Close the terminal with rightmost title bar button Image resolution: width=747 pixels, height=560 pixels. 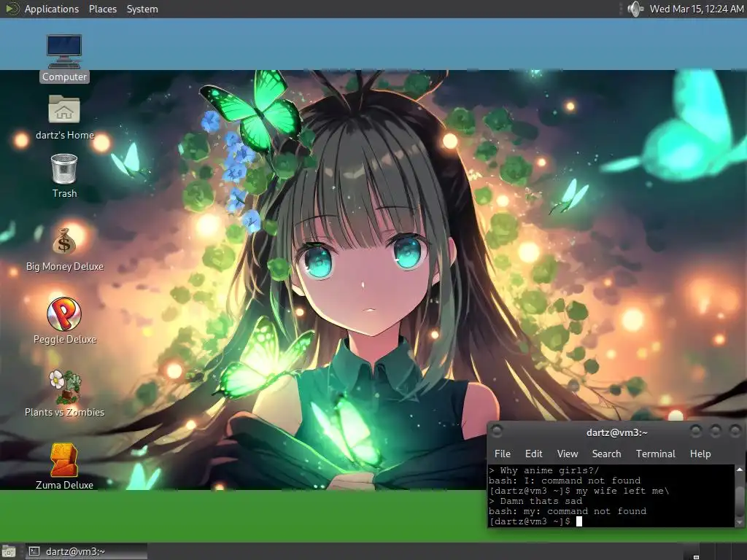pyautogui.click(x=735, y=432)
